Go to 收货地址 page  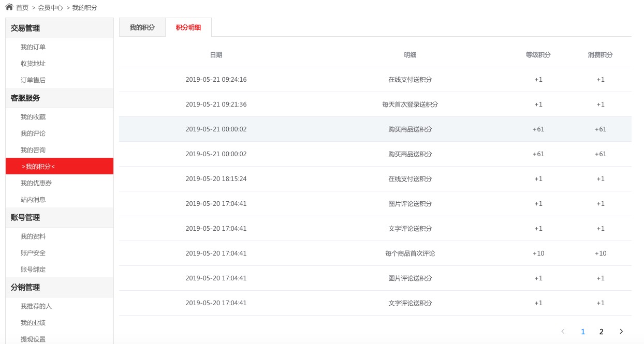point(33,64)
